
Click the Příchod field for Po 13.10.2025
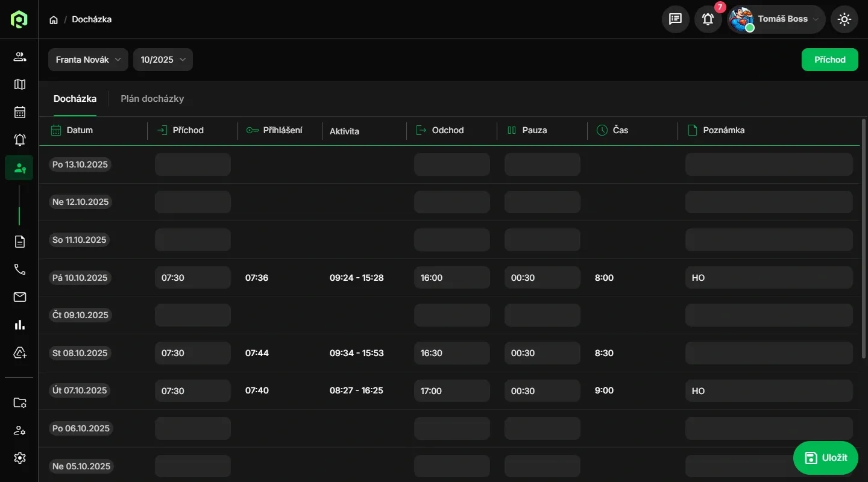192,164
